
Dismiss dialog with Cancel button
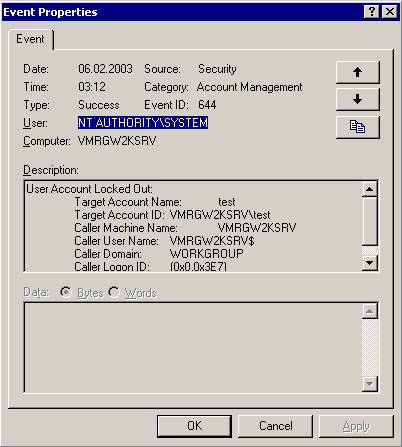276,426
